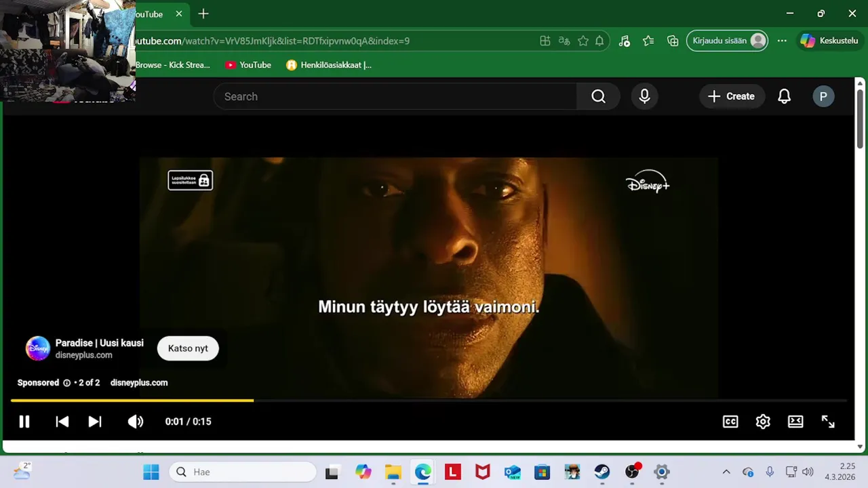Close the YouTube browser tab
This screenshot has height=488, width=868.
pyautogui.click(x=179, y=14)
